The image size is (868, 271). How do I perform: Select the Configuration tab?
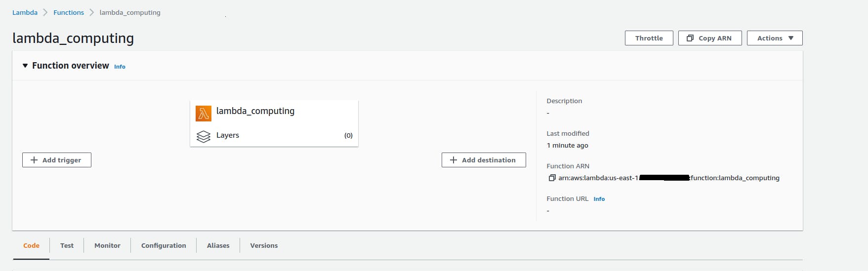click(x=164, y=245)
